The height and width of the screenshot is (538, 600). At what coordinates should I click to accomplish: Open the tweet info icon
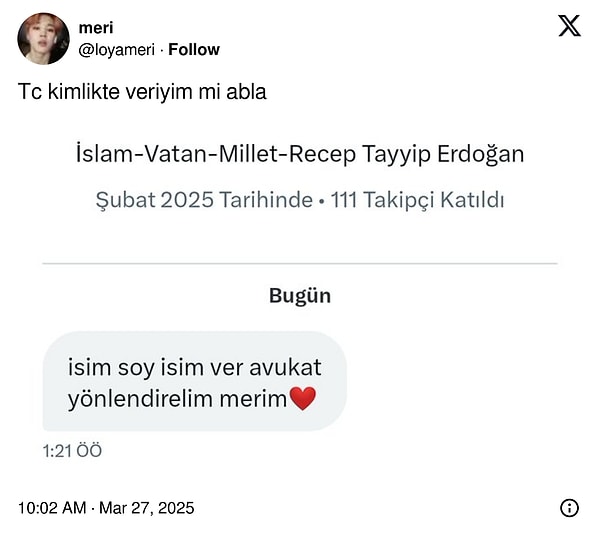569,508
